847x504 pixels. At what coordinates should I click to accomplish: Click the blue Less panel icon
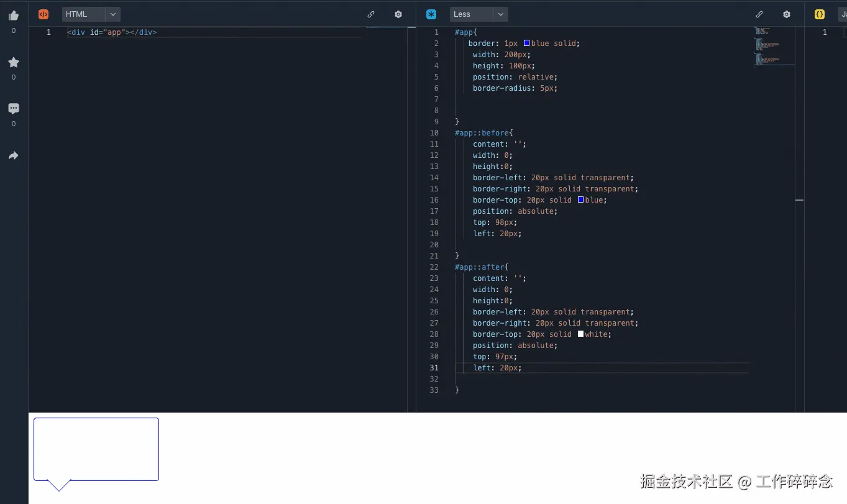(x=431, y=14)
